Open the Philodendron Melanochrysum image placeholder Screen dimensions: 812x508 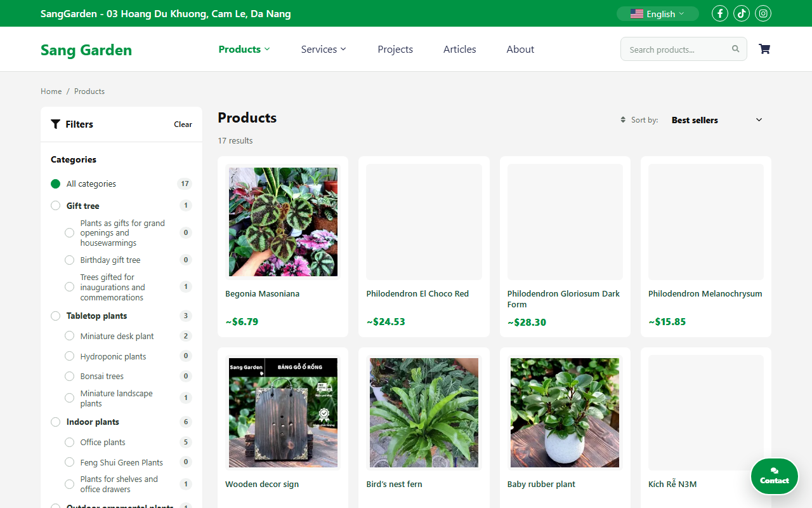point(706,222)
